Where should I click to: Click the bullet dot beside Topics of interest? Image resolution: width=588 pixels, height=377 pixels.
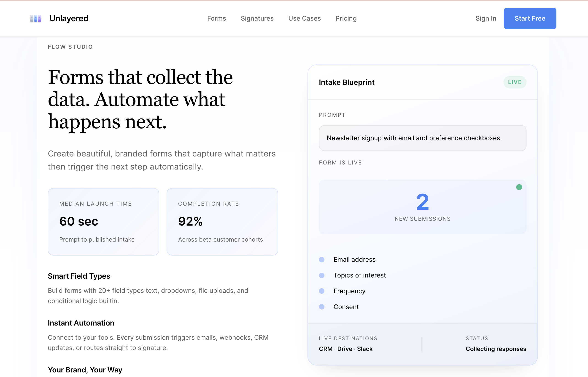(322, 275)
